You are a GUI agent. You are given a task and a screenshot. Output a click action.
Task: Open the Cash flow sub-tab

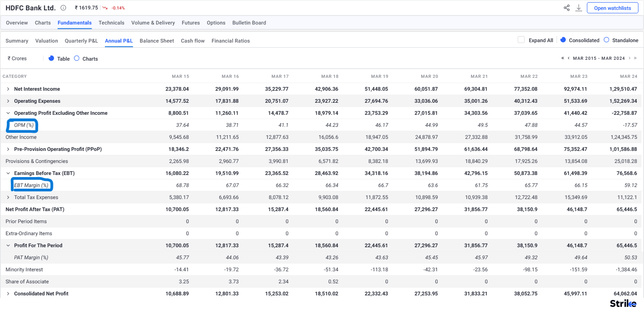[193, 41]
